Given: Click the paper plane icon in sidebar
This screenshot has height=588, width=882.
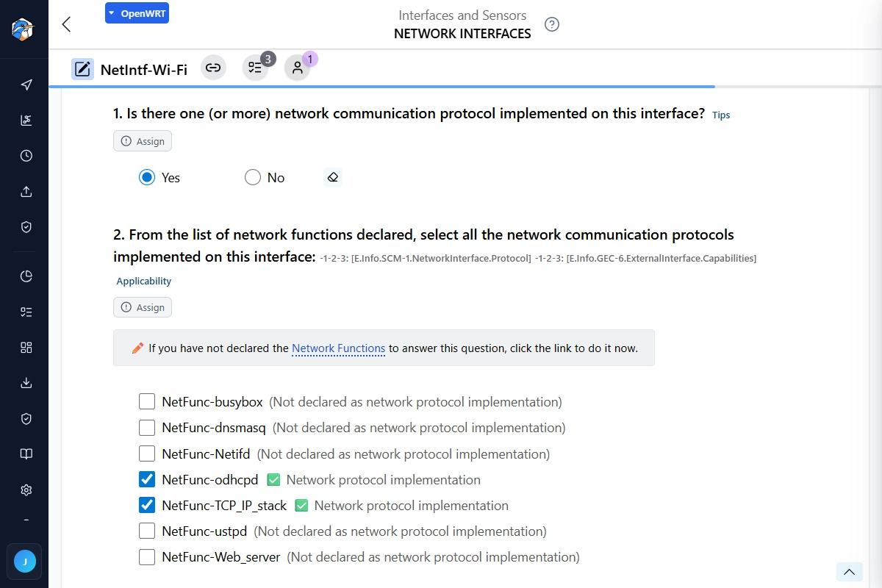Looking at the screenshot, I should (x=26, y=85).
